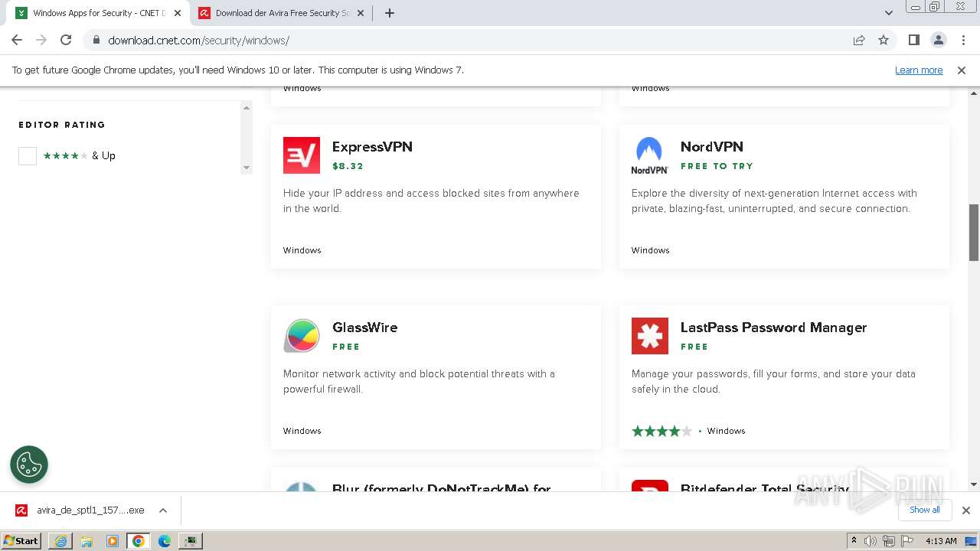The height and width of the screenshot is (551, 980).
Task: Click the forward navigation arrow
Action: tap(41, 40)
